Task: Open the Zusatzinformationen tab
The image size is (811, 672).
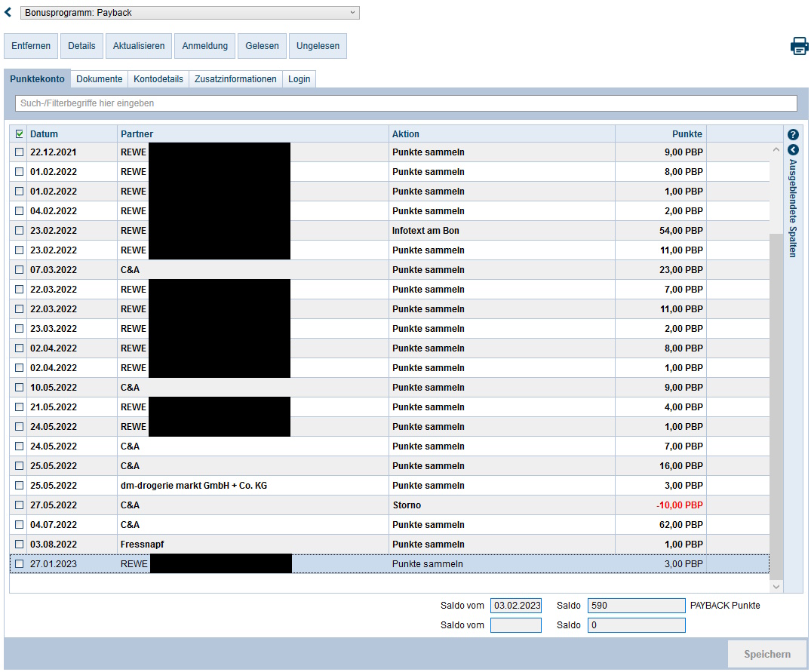Action: (235, 79)
